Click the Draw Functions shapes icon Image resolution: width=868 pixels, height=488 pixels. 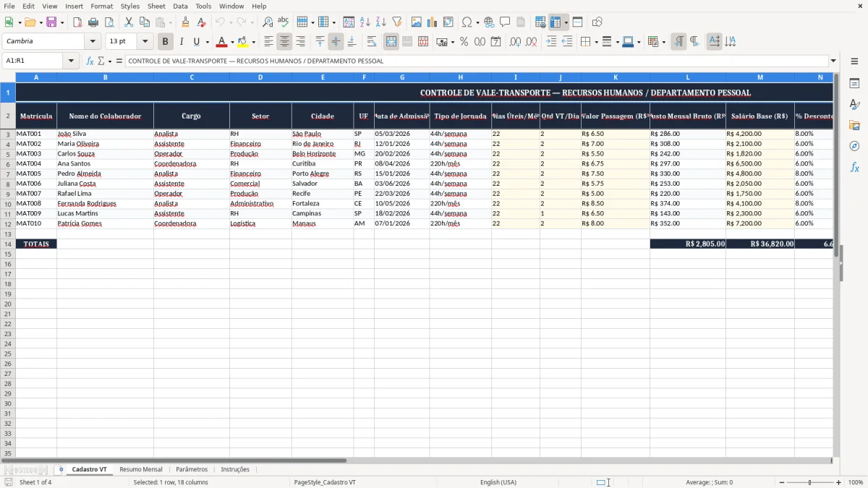[x=597, y=22]
